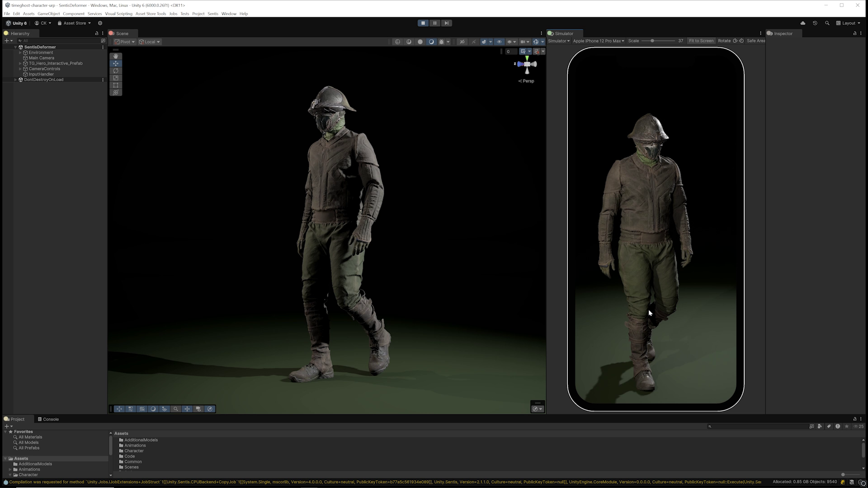Viewport: 868px width, 488px height.
Task: Open the Apple iPhone 12 Pro Max device dropdown
Action: click(599, 41)
